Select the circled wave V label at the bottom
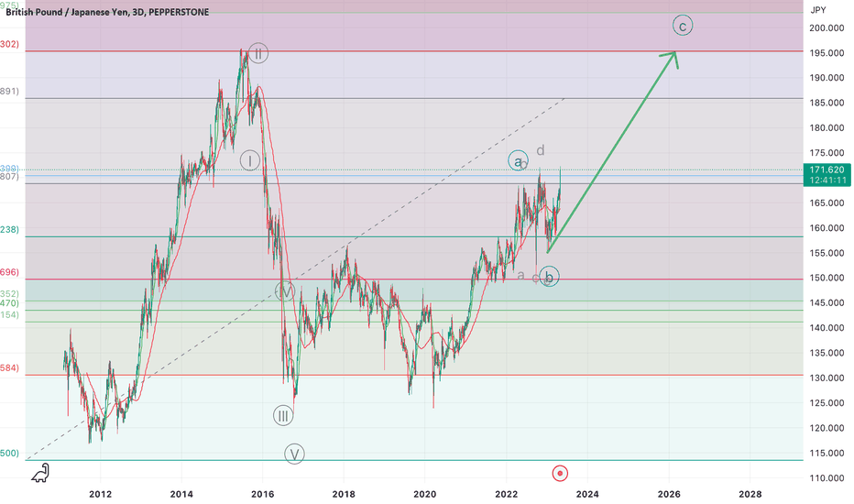Viewport: 854px width, 504px height. tap(295, 454)
